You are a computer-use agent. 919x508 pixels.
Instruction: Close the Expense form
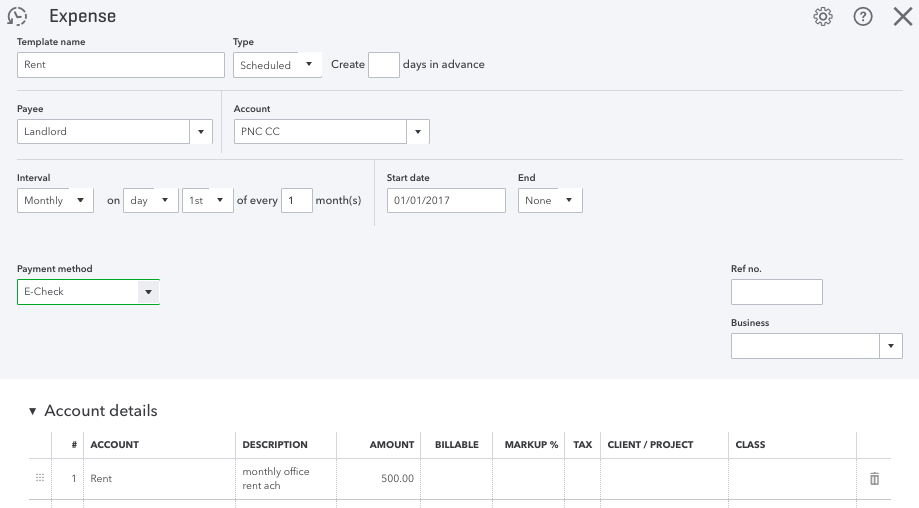[902, 16]
